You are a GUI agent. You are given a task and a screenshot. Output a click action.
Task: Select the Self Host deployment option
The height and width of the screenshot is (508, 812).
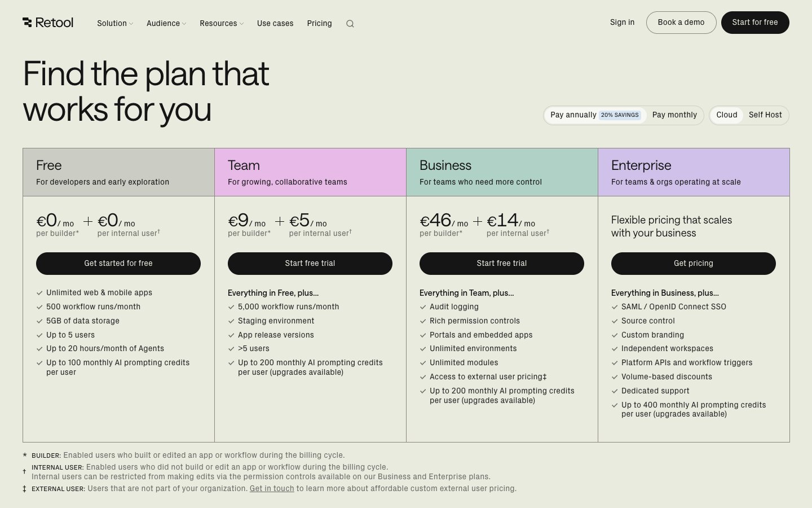pos(765,115)
